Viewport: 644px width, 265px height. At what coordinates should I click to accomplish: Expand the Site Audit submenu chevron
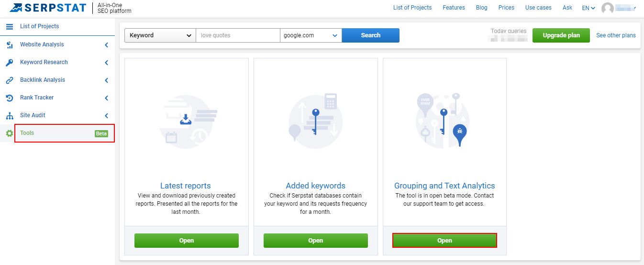pyautogui.click(x=107, y=116)
